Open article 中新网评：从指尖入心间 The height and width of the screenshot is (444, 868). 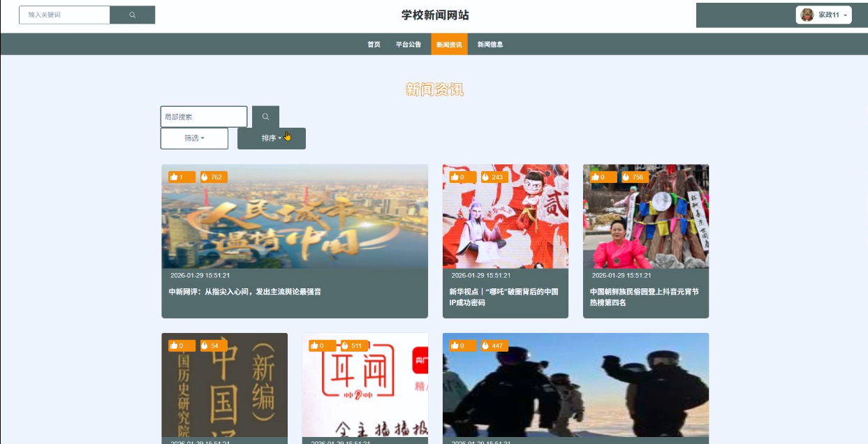[245, 292]
